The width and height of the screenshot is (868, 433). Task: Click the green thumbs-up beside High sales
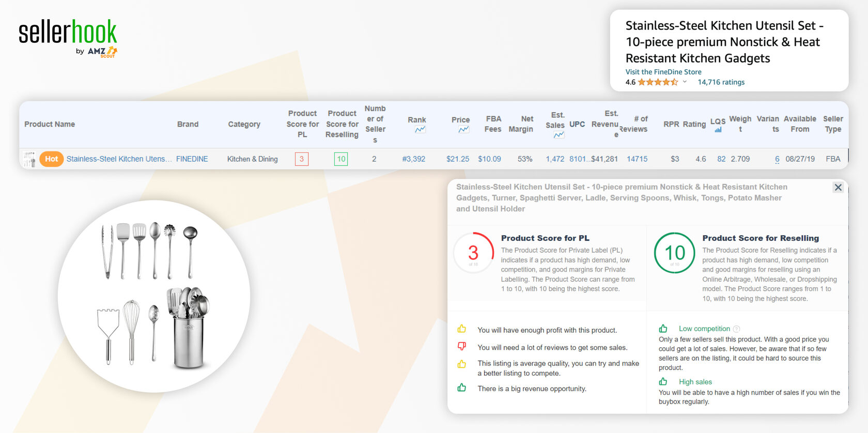tap(663, 382)
